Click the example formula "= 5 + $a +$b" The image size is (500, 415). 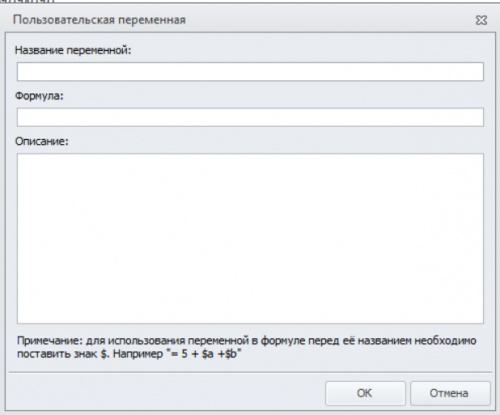point(206,354)
